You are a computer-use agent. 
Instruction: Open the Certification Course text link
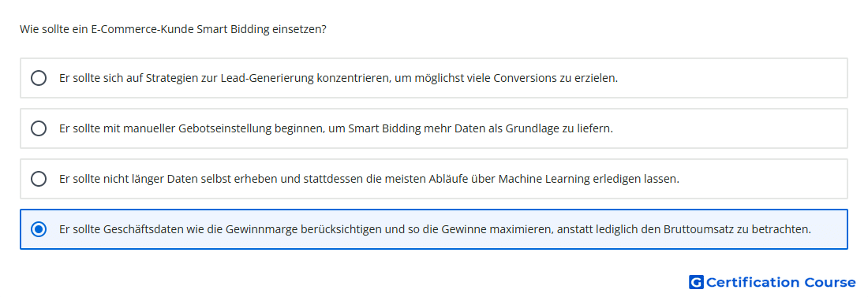[x=780, y=282]
